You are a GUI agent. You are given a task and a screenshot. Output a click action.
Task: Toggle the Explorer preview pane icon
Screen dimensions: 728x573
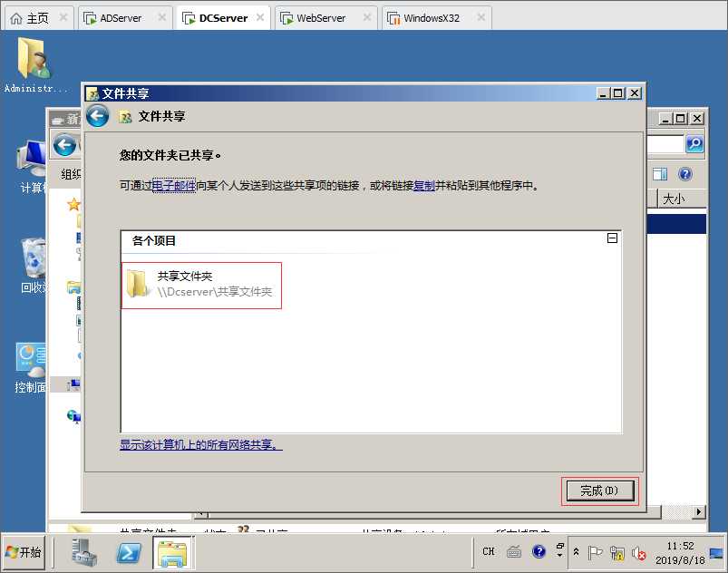tap(660, 174)
